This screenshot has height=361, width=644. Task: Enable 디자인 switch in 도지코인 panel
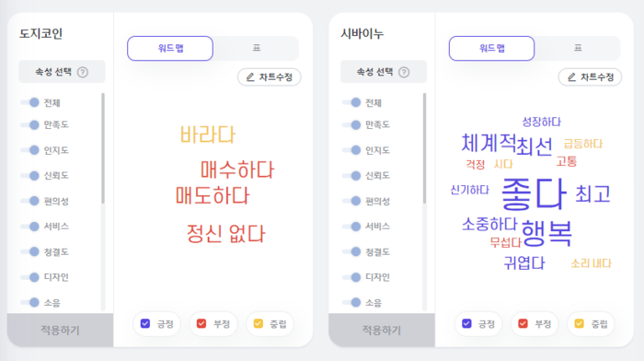coord(30,277)
